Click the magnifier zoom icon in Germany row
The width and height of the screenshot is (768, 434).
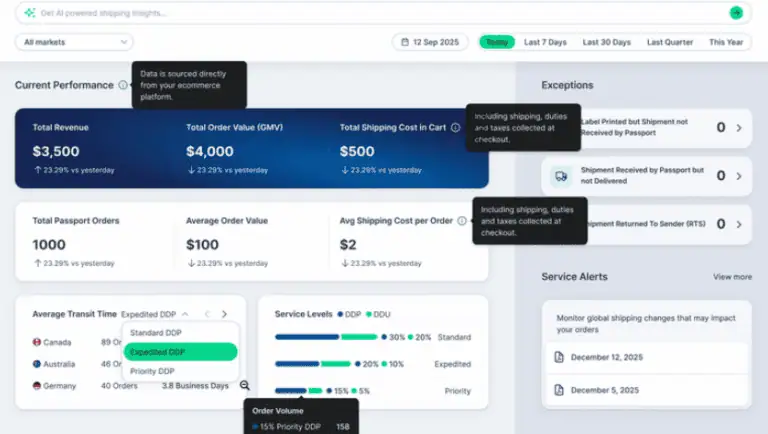coord(245,385)
